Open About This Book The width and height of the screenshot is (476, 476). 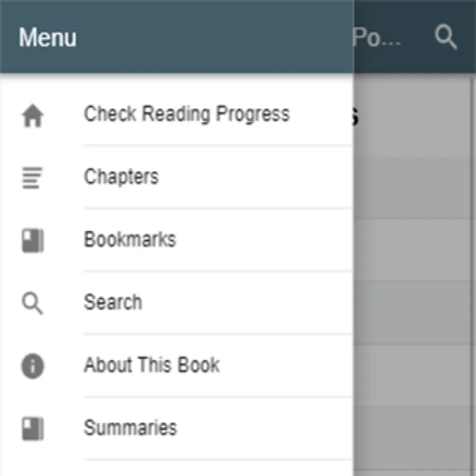[151, 365]
